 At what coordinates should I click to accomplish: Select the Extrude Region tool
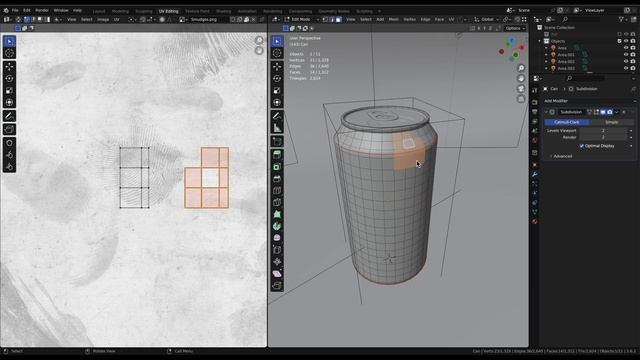(277, 155)
